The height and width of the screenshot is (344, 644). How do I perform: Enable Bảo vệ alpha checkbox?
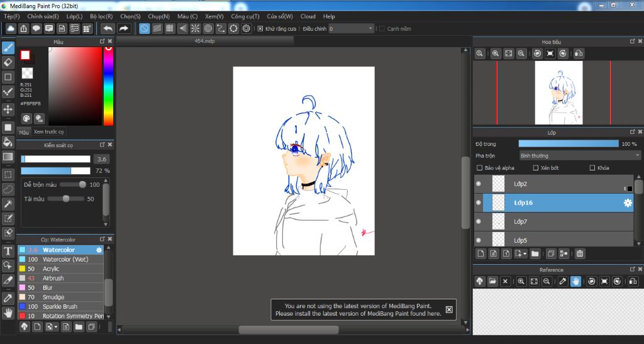[x=479, y=168]
